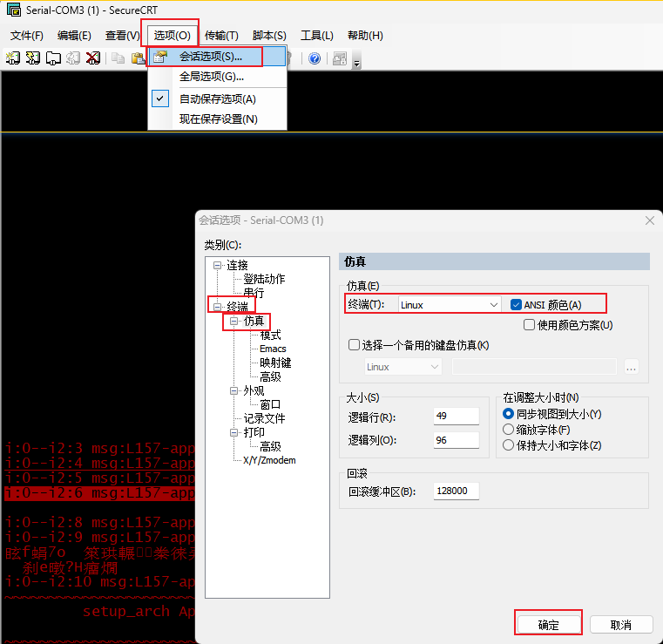The height and width of the screenshot is (644, 663).
Task: Collapse the 仿真 tree node
Action: pyautogui.click(x=233, y=322)
